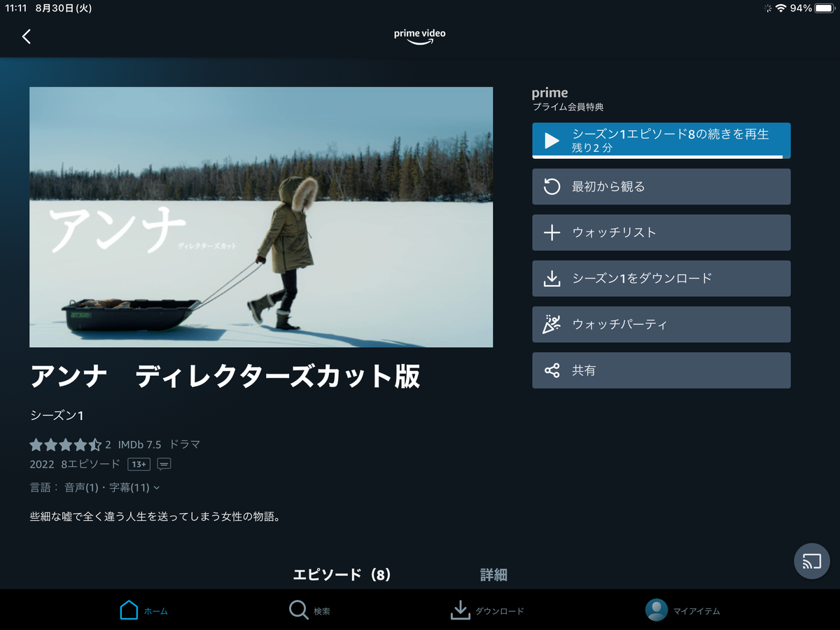This screenshot has height=630, width=840.
Task: Click the アンナ snow scene artwork
Action: (x=261, y=217)
